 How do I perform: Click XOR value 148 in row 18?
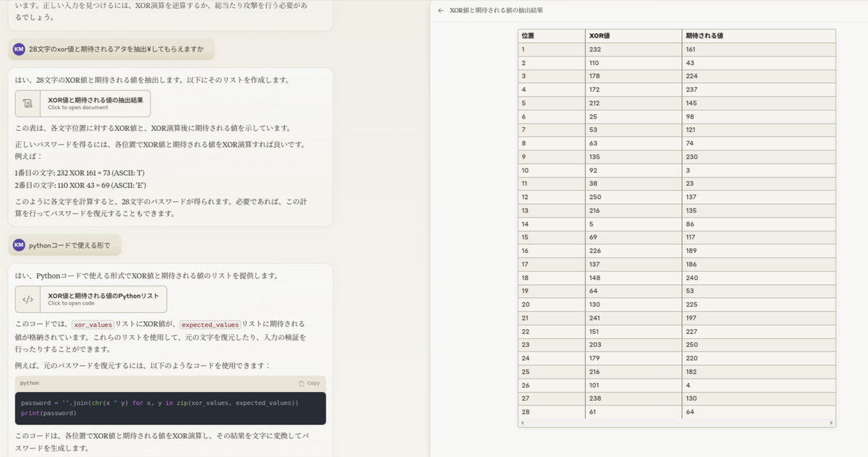[x=595, y=278]
